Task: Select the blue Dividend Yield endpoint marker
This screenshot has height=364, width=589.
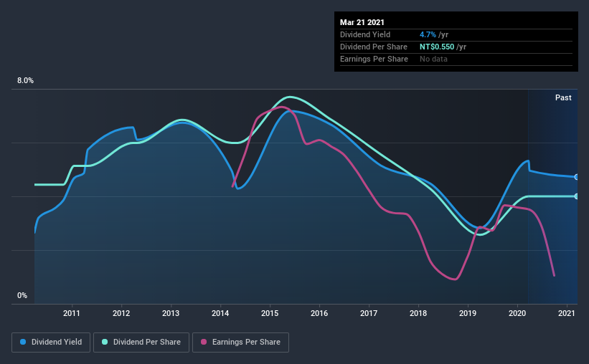Action: point(577,177)
